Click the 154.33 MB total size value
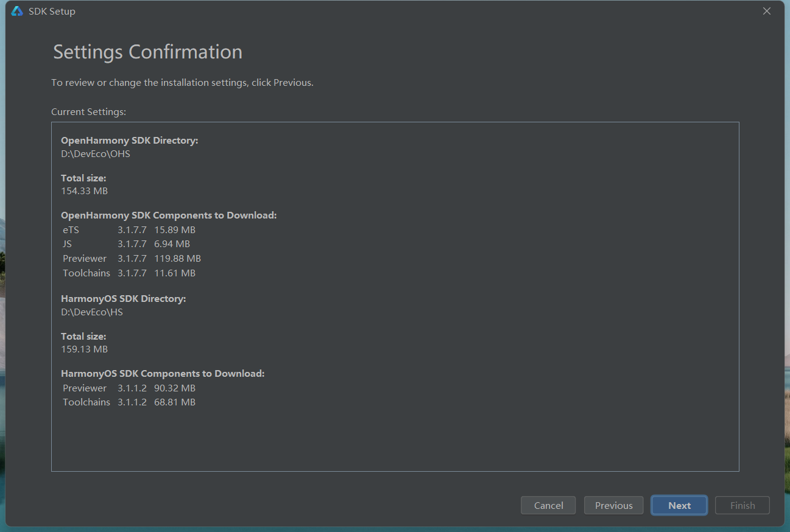 (x=84, y=191)
